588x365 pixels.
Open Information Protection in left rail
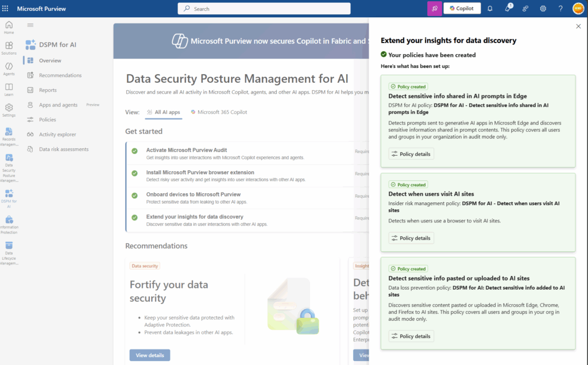(x=9, y=225)
